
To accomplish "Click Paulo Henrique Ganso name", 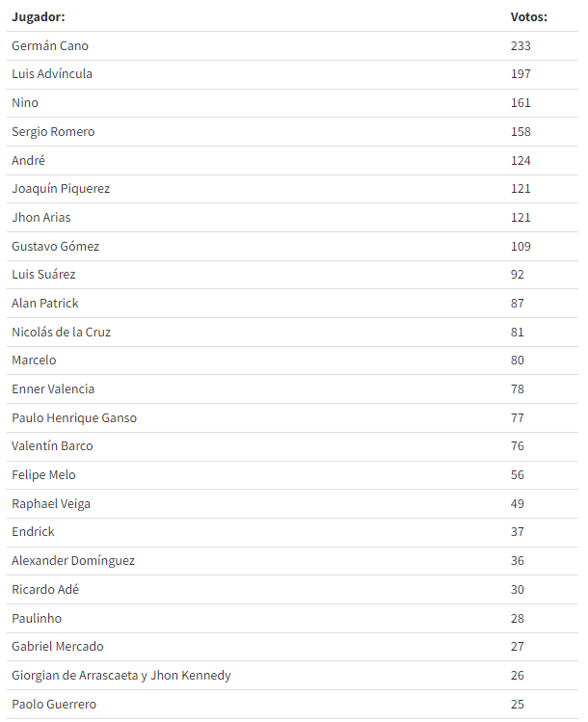I will click(x=74, y=418).
